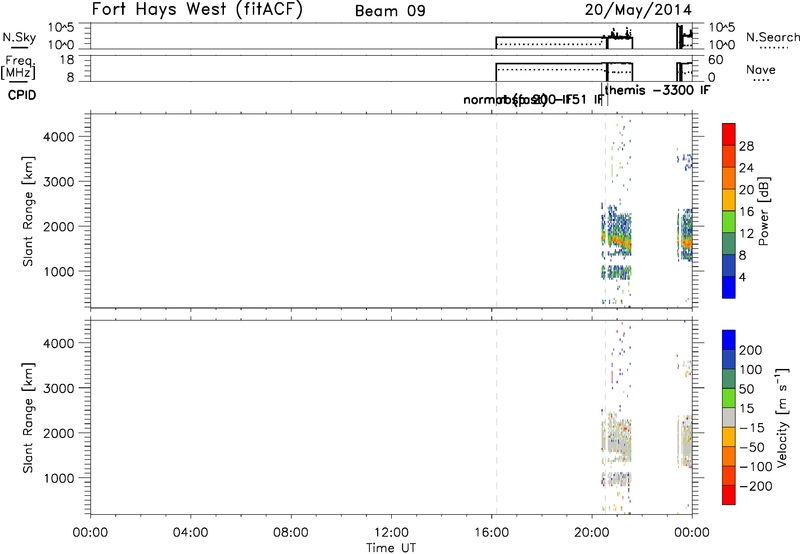Select the 'Freq. [MHz]' label

click(x=18, y=67)
